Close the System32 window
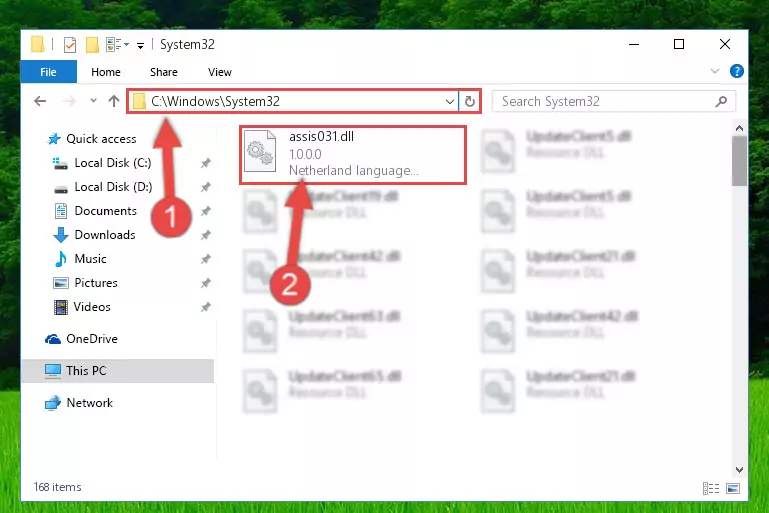 [x=724, y=45]
